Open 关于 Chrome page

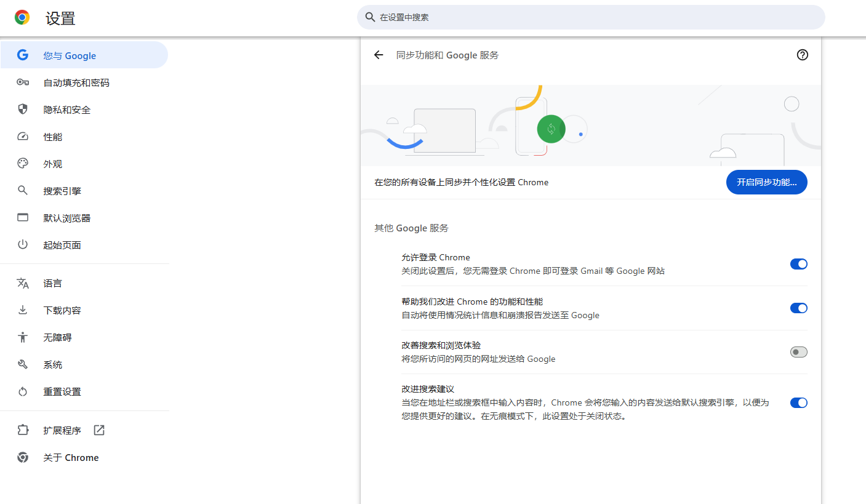point(84,457)
